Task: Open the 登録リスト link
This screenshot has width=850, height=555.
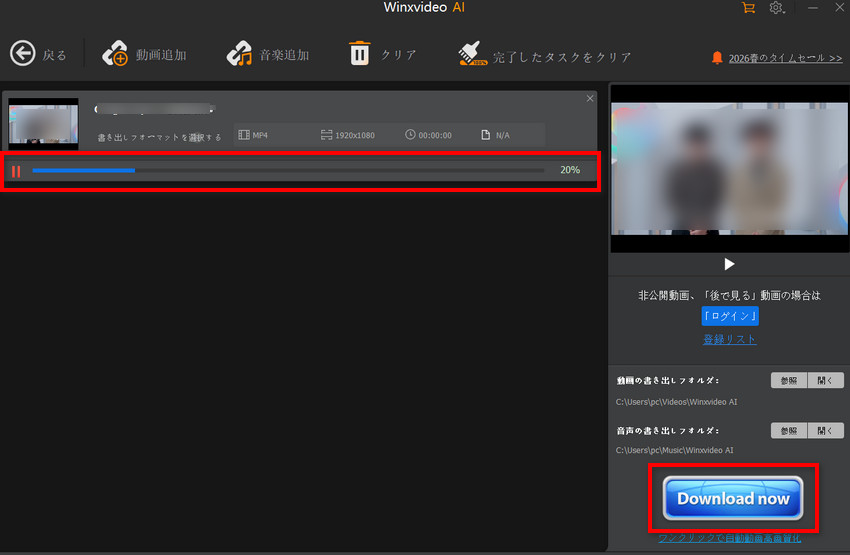Action: (730, 340)
